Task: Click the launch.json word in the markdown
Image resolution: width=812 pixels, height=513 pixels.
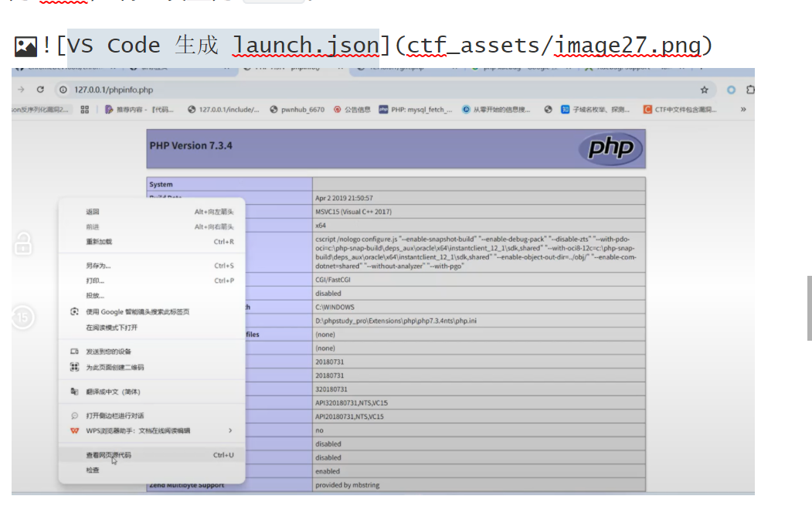Action: tap(306, 46)
